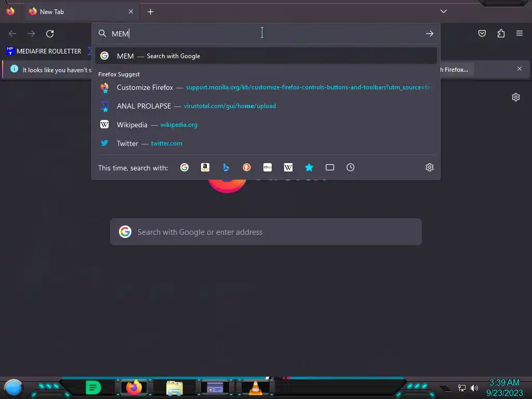Click the new tab page search box
Viewport: 532px width, 399px height.
266,232
